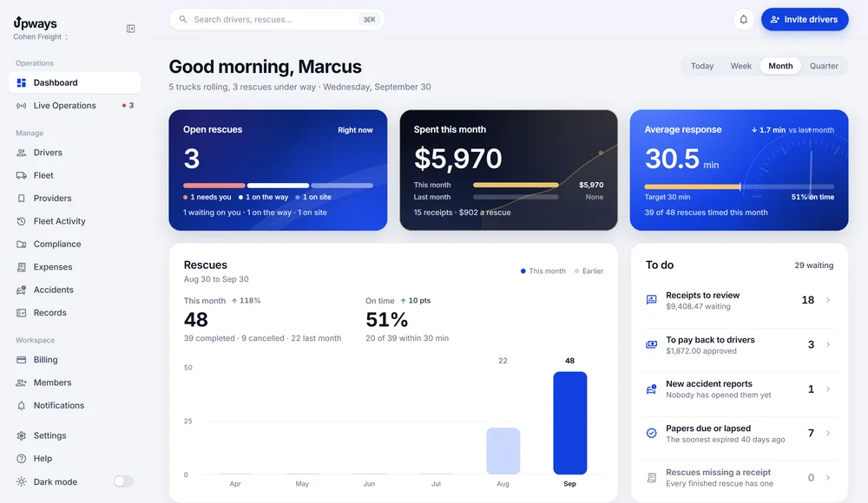This screenshot has height=503, width=868.
Task: Open the Average response card
Action: pyautogui.click(x=739, y=170)
